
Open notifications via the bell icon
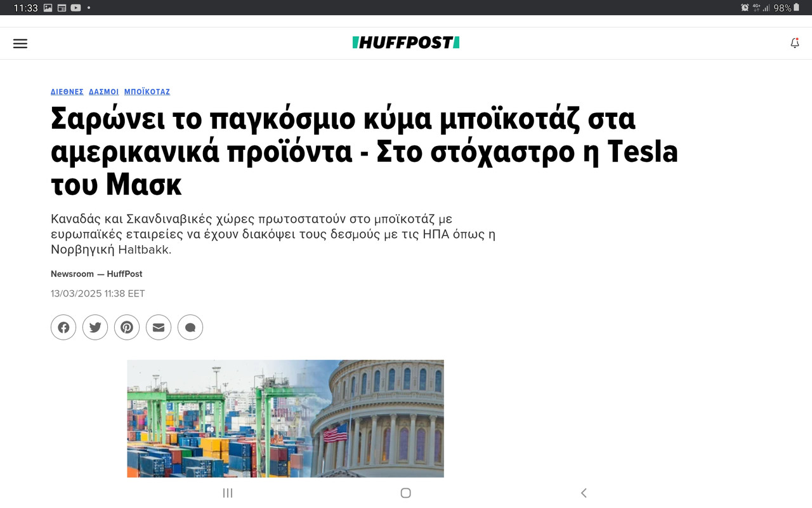click(x=794, y=43)
